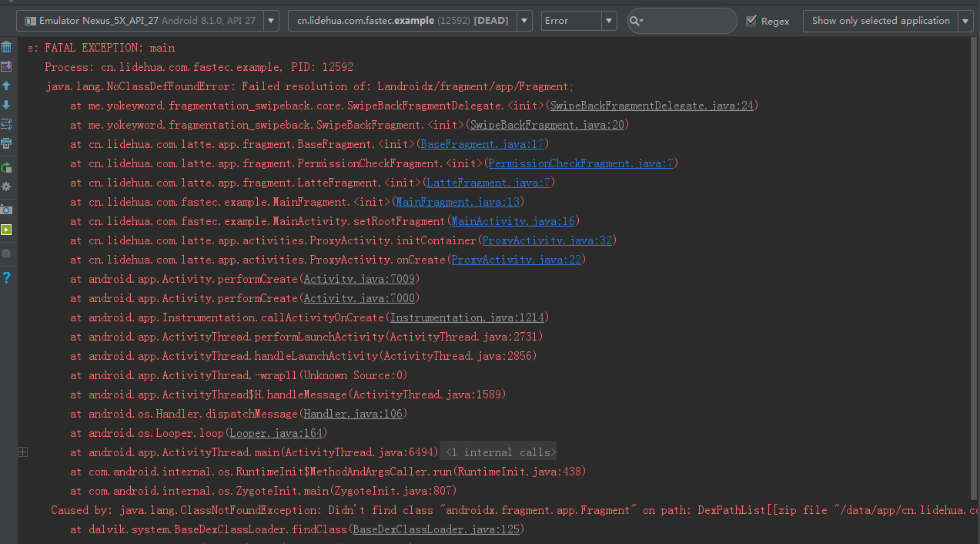Open logcat settings gear icon

(6, 186)
